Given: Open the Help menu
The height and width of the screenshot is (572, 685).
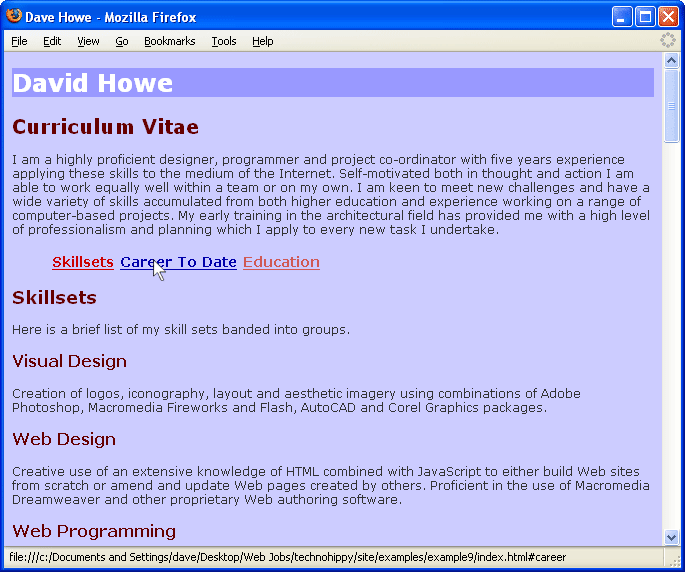Looking at the screenshot, I should coord(263,41).
